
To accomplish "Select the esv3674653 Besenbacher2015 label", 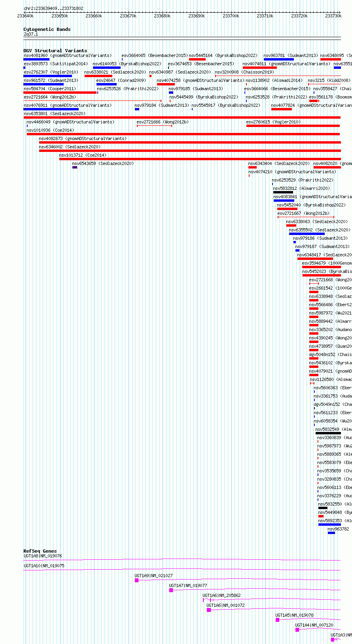I will [x=201, y=64].
